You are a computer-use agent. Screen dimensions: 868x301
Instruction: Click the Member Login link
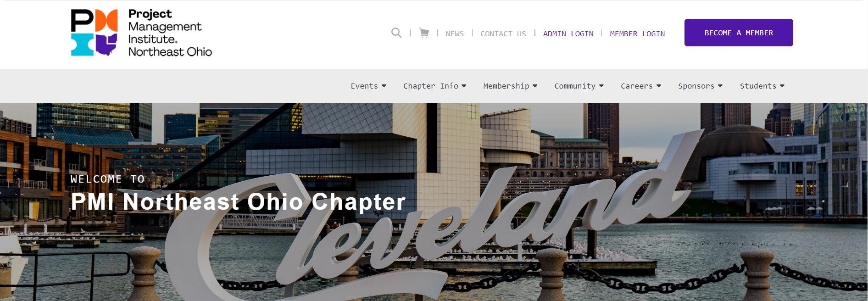pyautogui.click(x=637, y=33)
